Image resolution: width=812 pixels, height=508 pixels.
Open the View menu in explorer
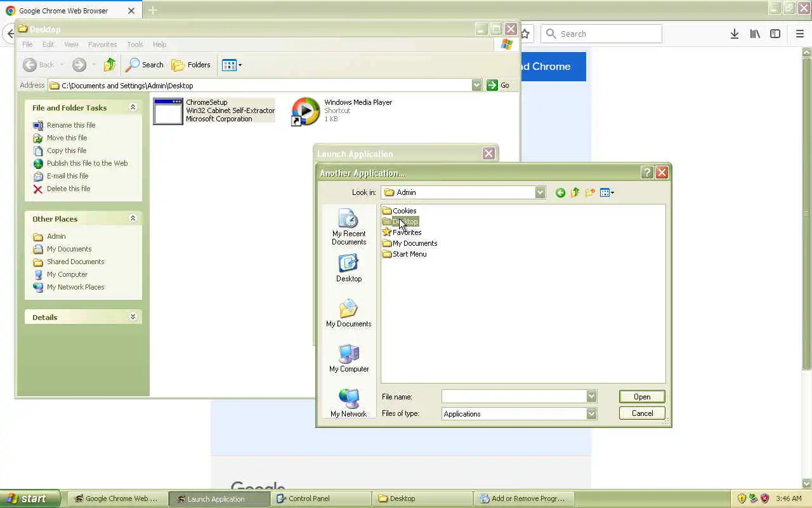[71, 44]
